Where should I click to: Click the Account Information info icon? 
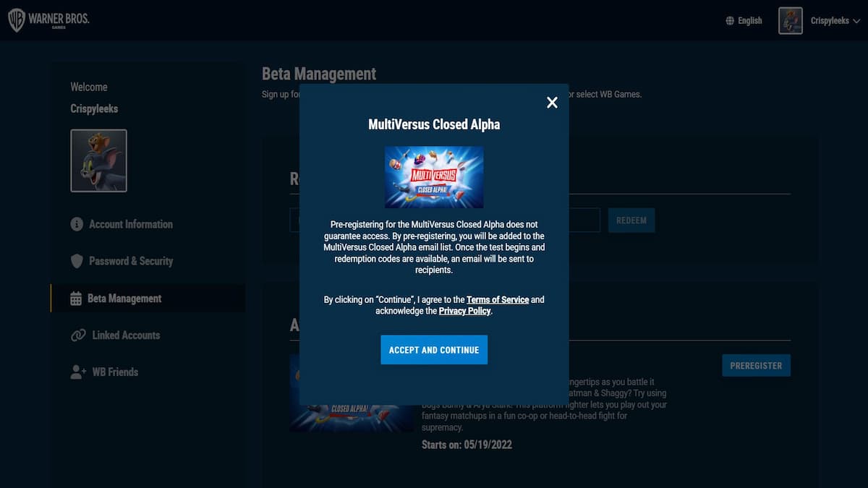click(77, 224)
